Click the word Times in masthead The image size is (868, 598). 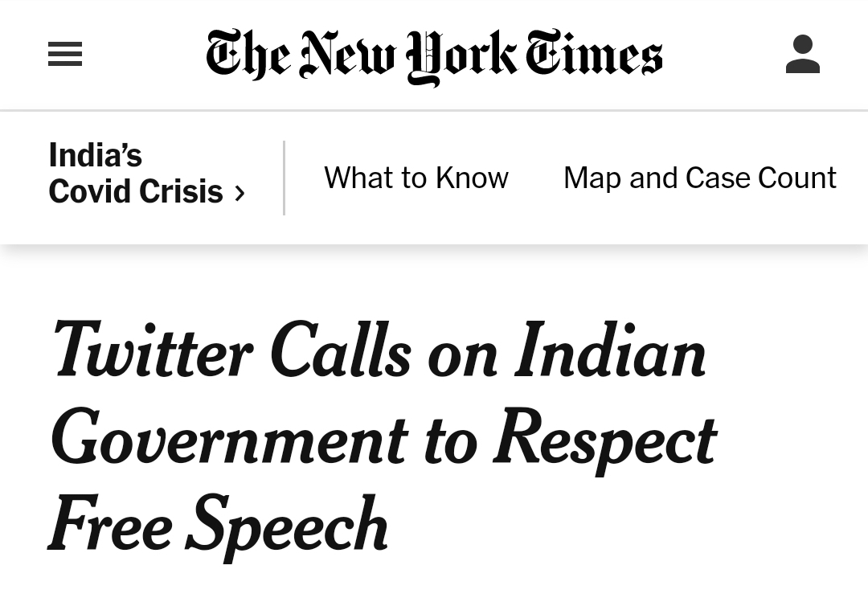[595, 55]
